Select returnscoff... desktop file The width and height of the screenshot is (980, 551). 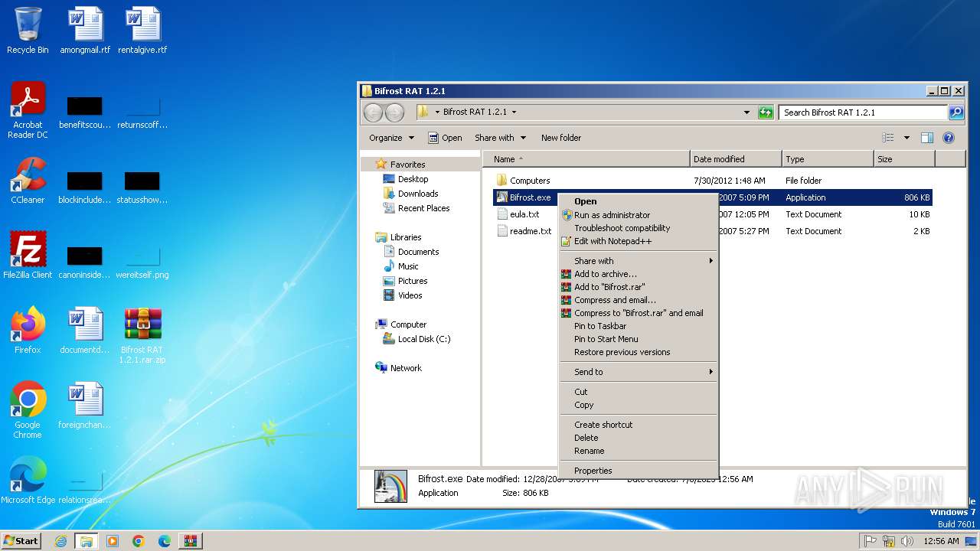click(142, 110)
